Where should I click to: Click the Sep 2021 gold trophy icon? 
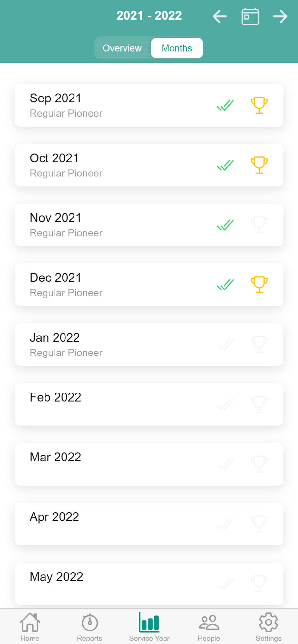point(259,105)
